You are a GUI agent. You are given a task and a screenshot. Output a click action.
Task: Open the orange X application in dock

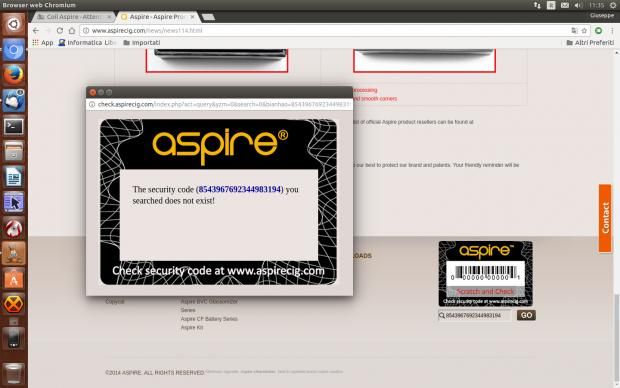[x=13, y=304]
